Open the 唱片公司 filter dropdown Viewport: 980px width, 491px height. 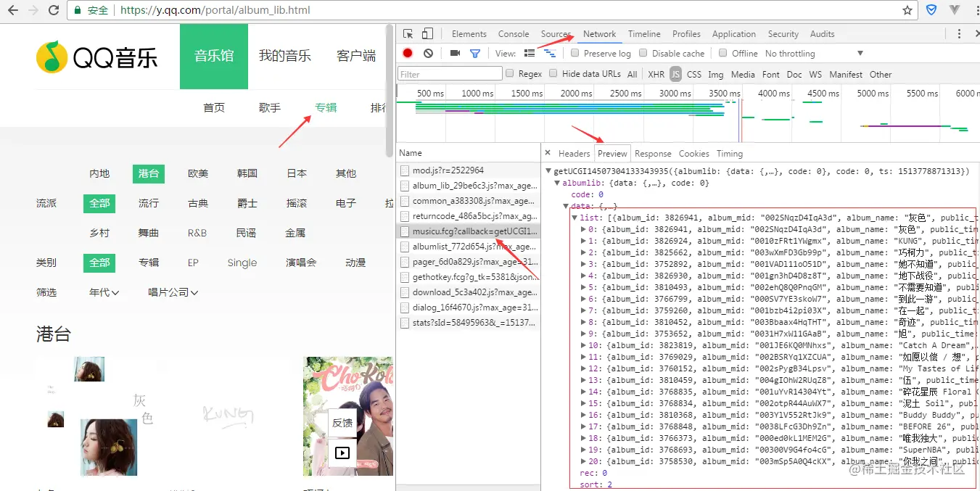[x=173, y=292]
